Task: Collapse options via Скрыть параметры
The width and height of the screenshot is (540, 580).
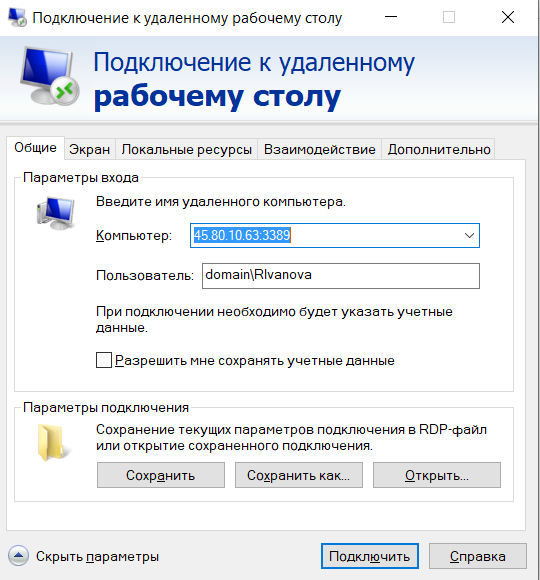Action: click(97, 556)
